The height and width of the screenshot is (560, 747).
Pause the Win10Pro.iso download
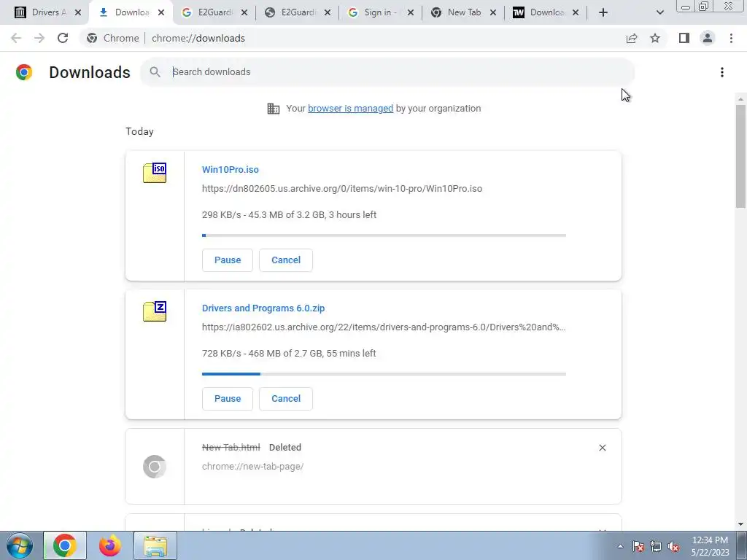[228, 260]
